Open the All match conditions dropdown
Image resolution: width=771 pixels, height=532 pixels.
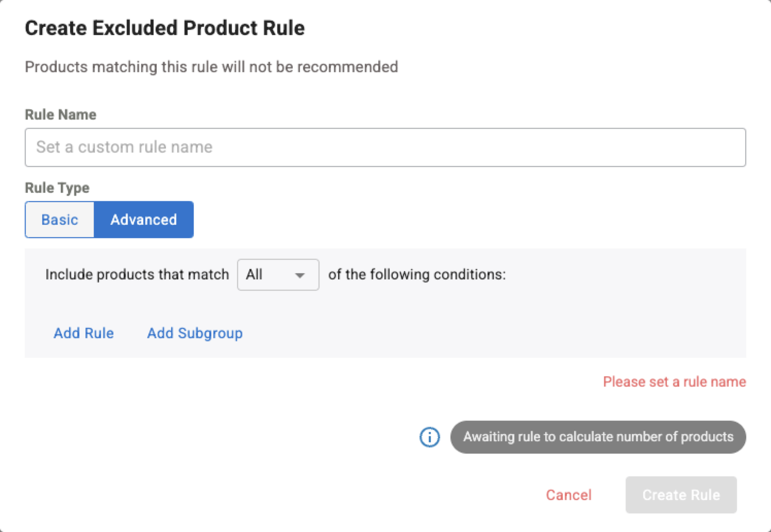[278, 275]
